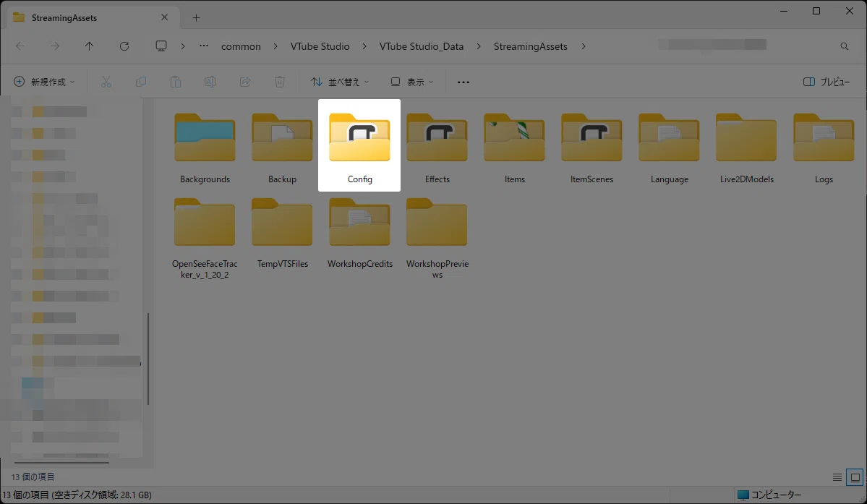
Task: Switch to details list view
Action: [837, 477]
